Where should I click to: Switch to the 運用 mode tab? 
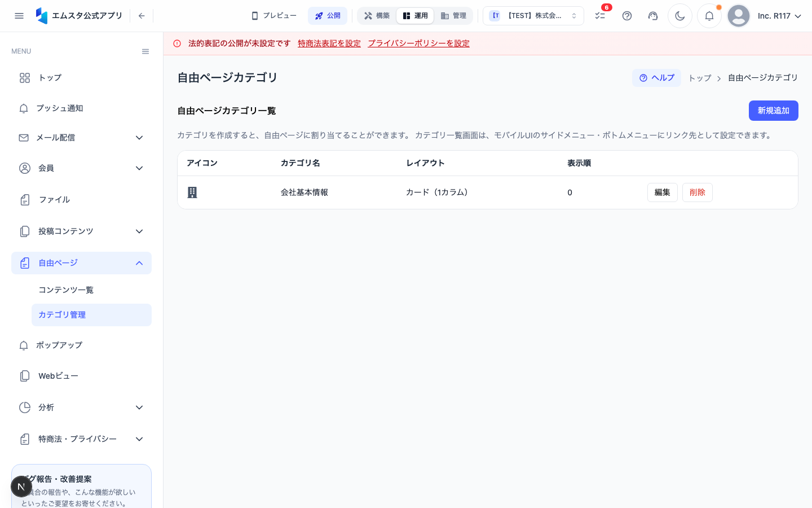[415, 16]
